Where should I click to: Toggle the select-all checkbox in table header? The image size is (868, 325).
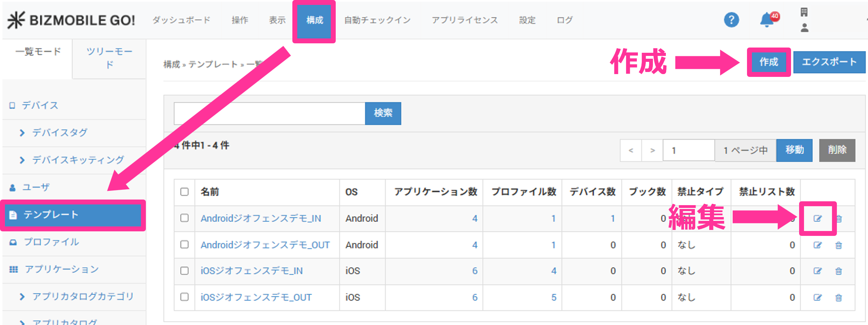pos(184,192)
